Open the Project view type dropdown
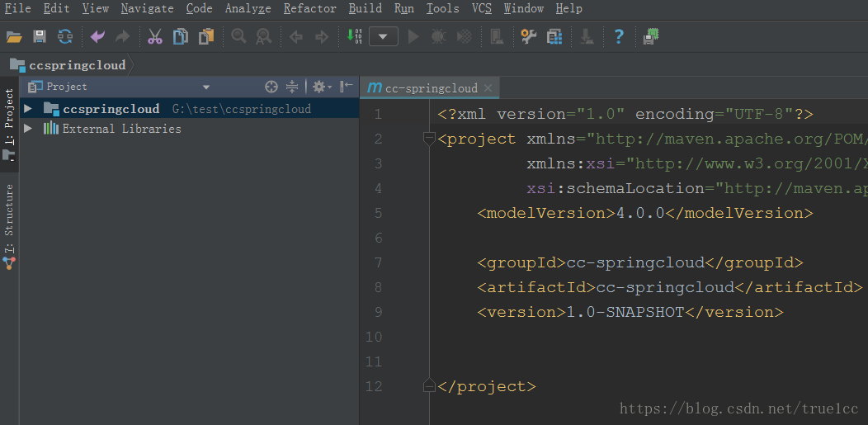Image resolution: width=868 pixels, height=425 pixels. [x=206, y=87]
